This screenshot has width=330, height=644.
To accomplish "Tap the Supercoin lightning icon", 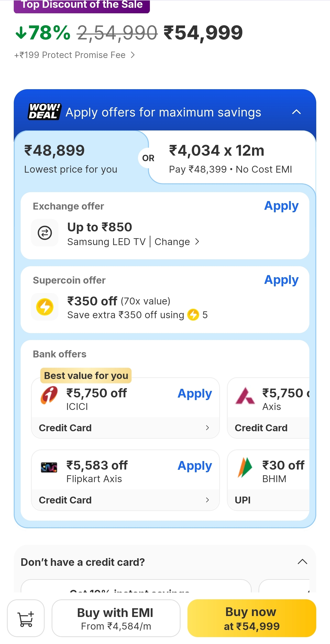I will coord(45,307).
